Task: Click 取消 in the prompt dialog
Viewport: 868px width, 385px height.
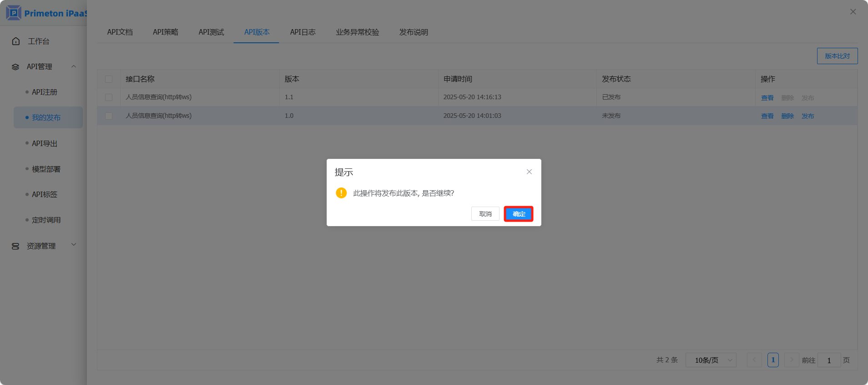Action: 485,214
